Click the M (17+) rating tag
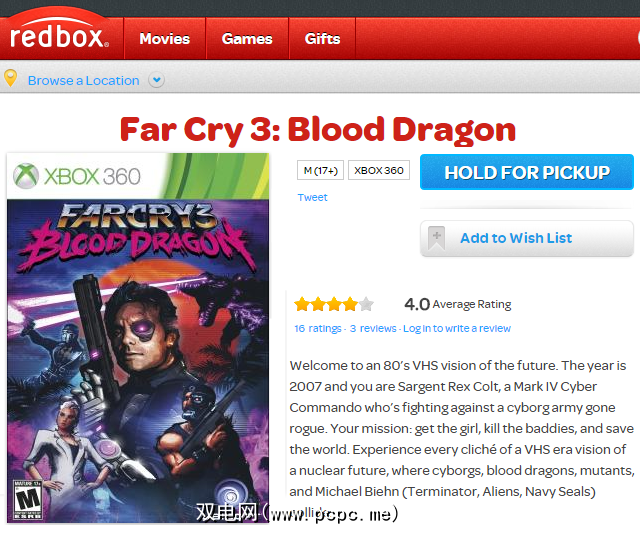640x537 pixels. [x=319, y=170]
